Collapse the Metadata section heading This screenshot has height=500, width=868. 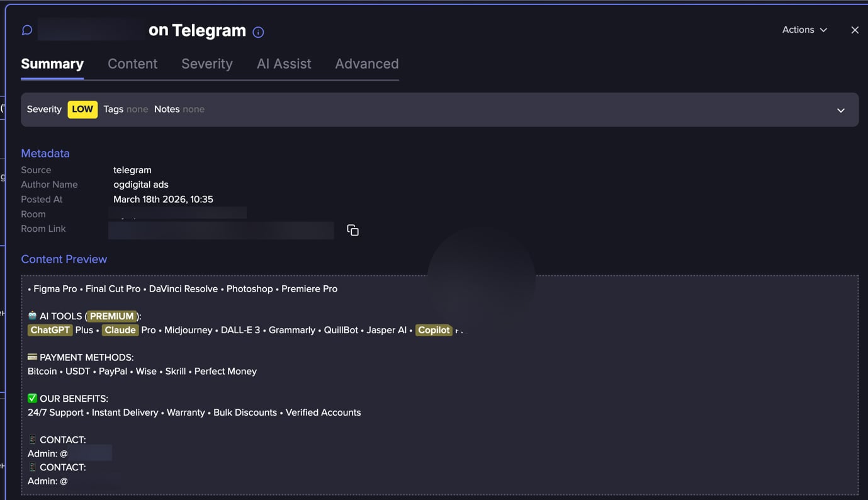pyautogui.click(x=45, y=153)
